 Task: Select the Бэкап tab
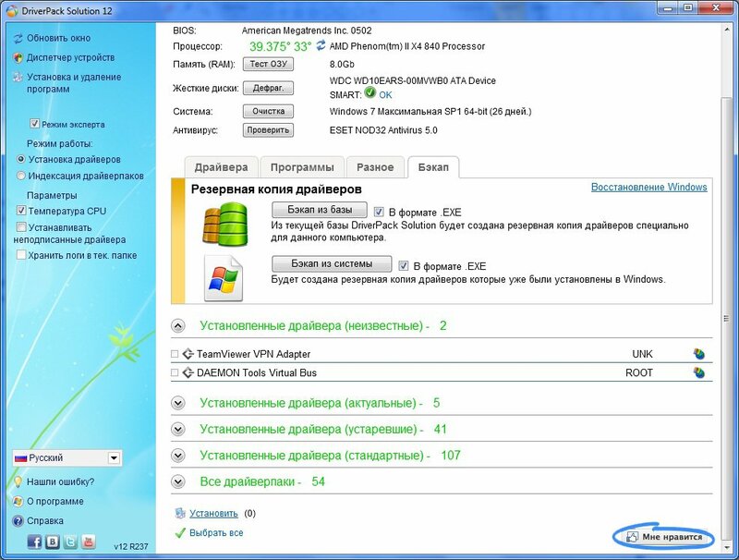[433, 167]
